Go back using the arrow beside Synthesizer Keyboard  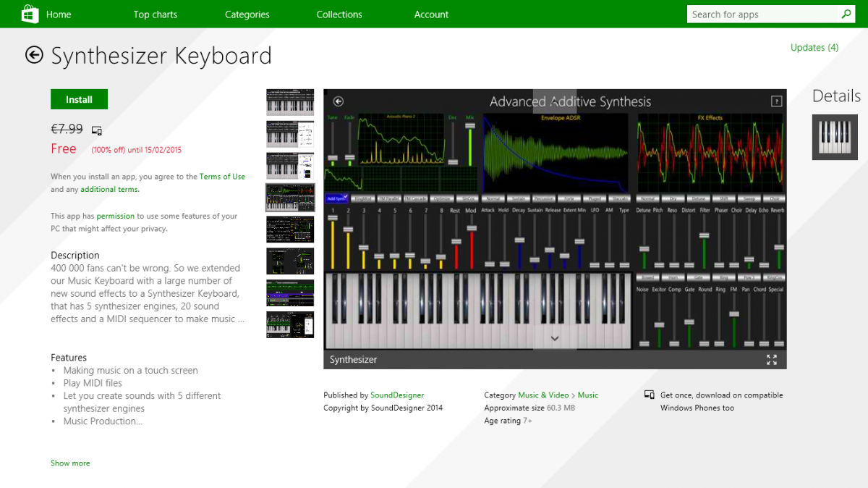point(34,55)
